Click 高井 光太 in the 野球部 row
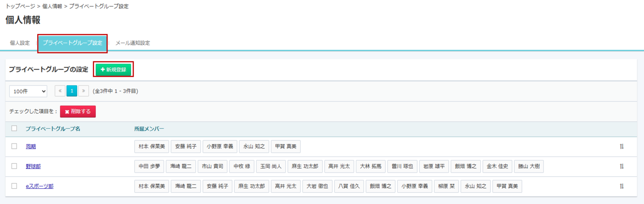Image resolution: width=644 pixels, height=204 pixels. (x=339, y=166)
